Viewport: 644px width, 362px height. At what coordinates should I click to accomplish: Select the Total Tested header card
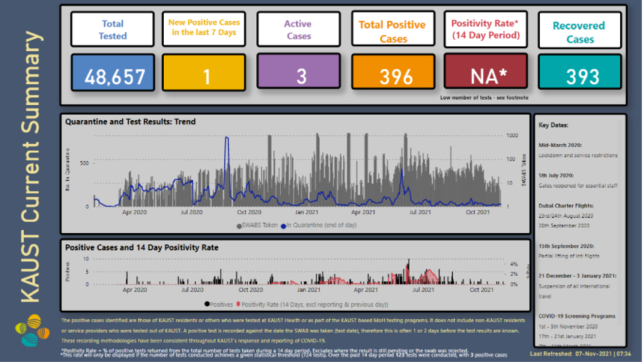point(112,30)
